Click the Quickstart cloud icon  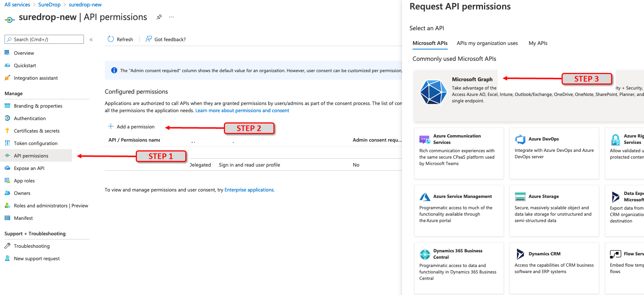point(7,65)
